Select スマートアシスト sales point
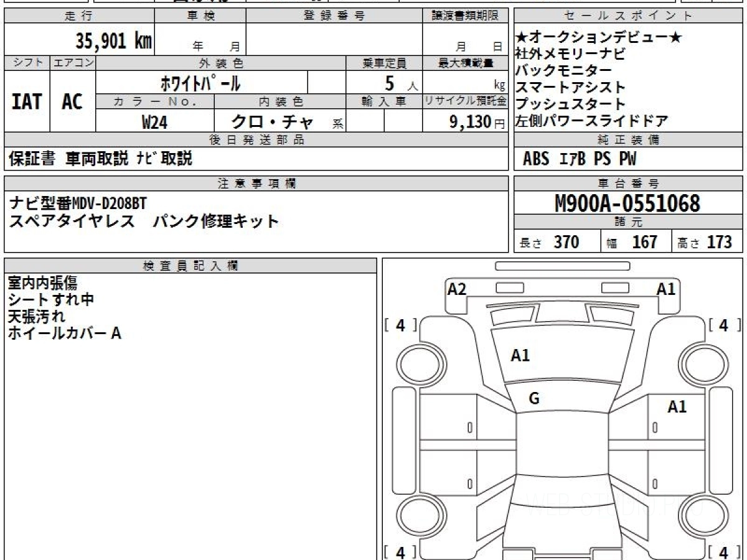747x560 pixels. click(571, 88)
